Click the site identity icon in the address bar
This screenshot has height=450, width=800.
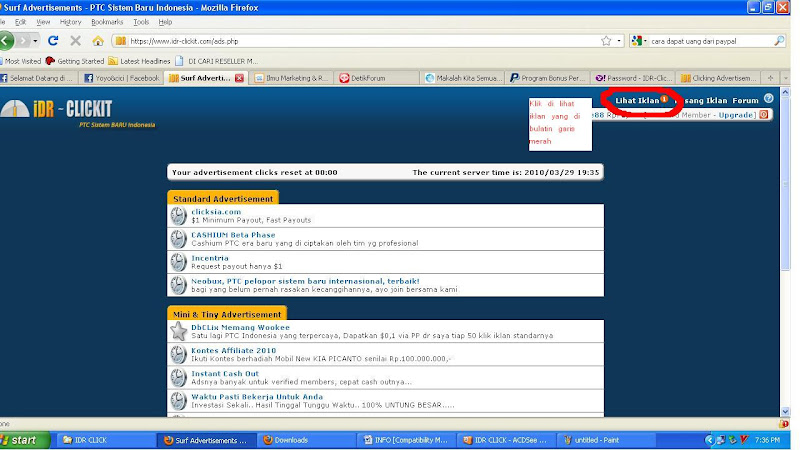[120, 41]
